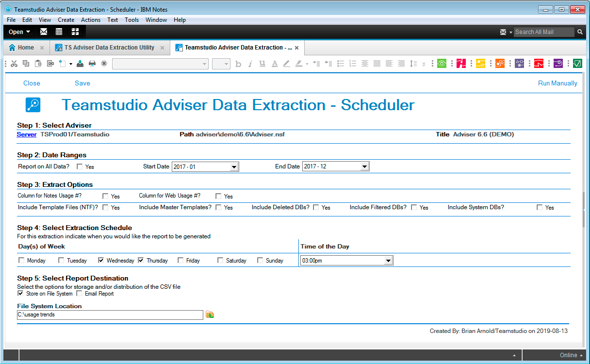Click the Close action link
Viewport: 590px width, 364px height.
click(32, 83)
